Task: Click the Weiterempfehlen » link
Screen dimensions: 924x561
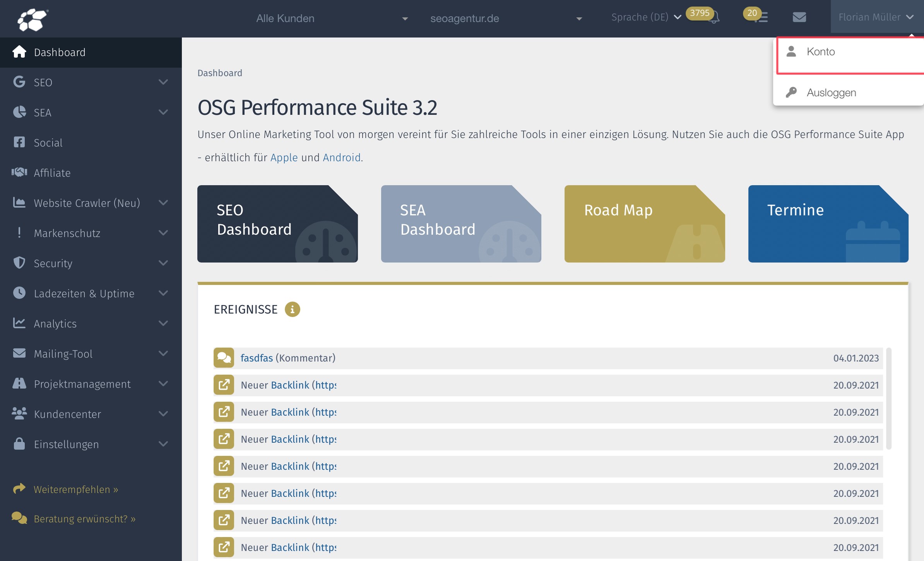Action: [x=76, y=489]
